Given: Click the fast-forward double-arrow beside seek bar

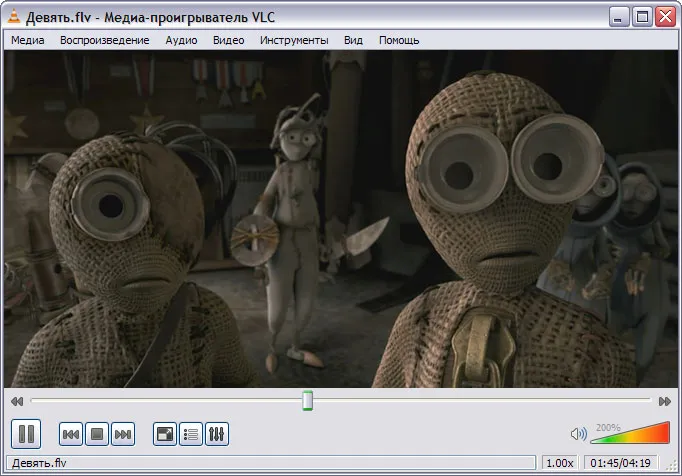Looking at the screenshot, I should 665,401.
